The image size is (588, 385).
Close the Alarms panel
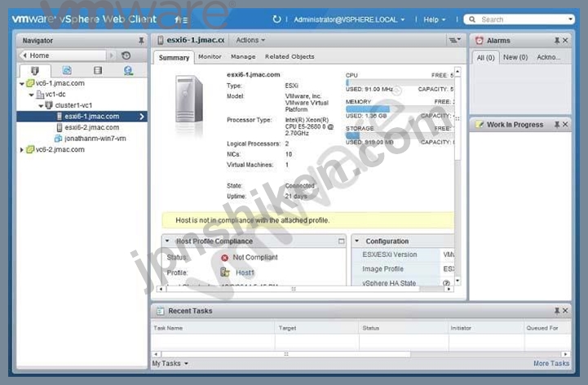pyautogui.click(x=565, y=41)
